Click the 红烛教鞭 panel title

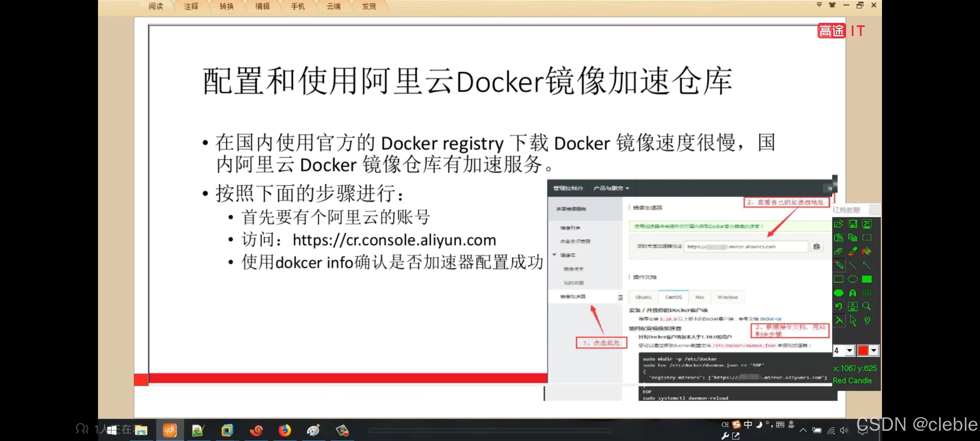click(846, 210)
